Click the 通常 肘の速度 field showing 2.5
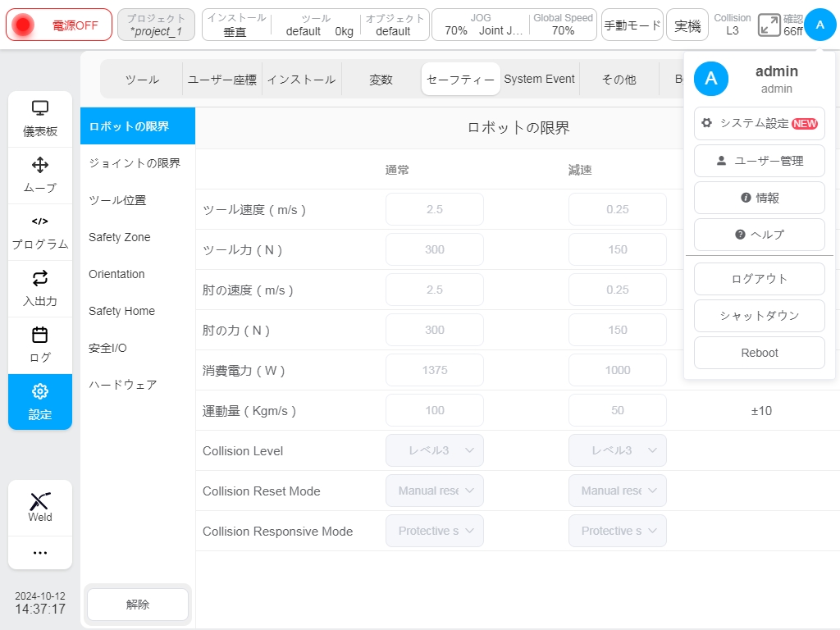 [435, 290]
